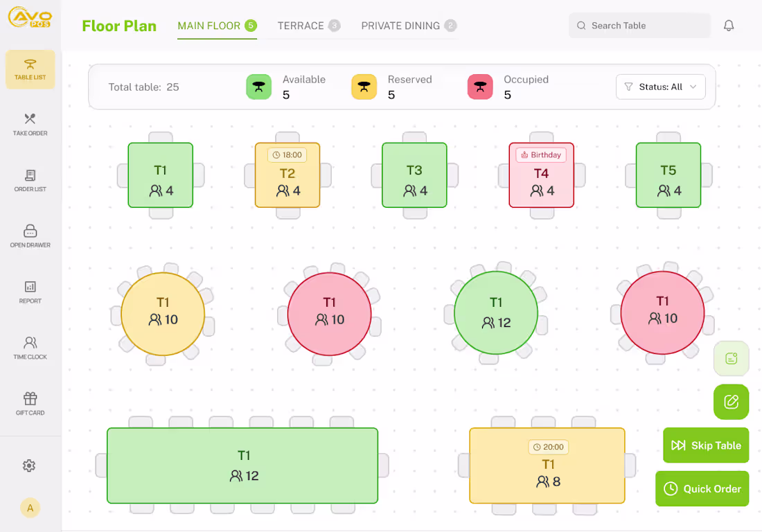Screen dimensions: 762x532
Task: Click the 'Total table: 25' text
Action: click(x=143, y=87)
